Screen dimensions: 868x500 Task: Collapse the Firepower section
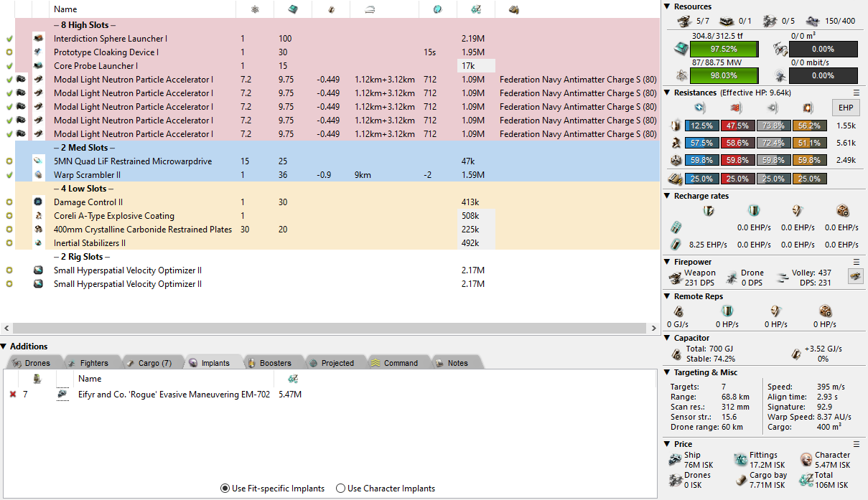pyautogui.click(x=667, y=262)
